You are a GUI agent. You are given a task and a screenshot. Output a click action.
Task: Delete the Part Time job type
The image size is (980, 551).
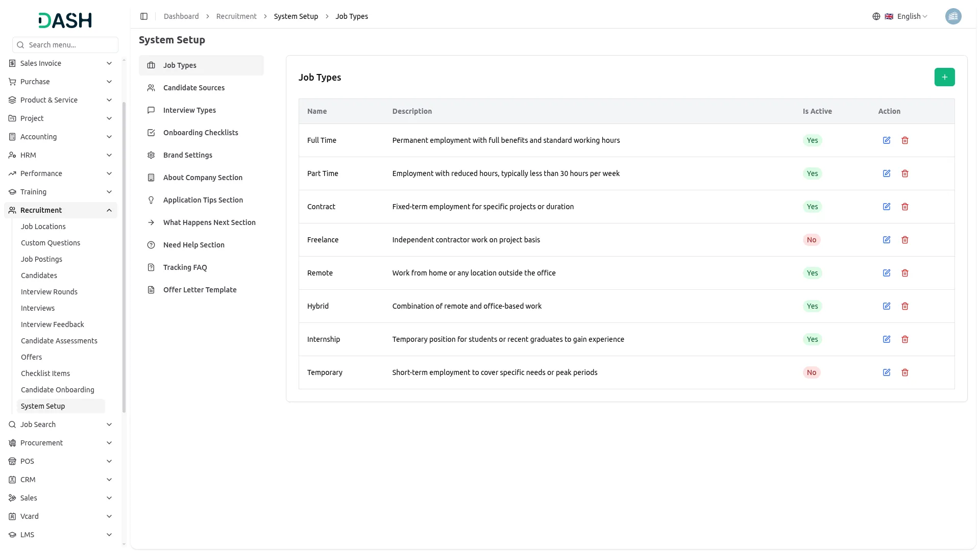(x=905, y=173)
